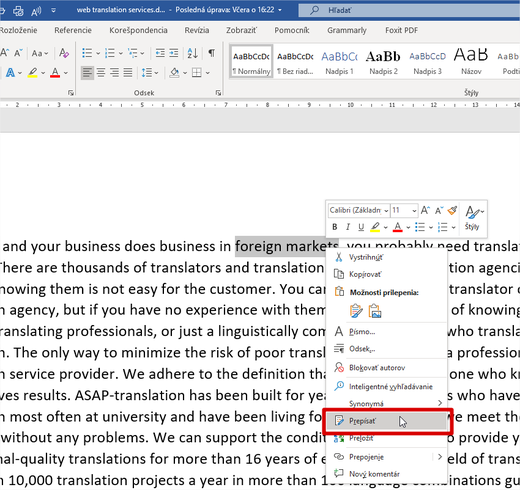Click the text effects A icon
520x490 pixels.
coord(10,72)
